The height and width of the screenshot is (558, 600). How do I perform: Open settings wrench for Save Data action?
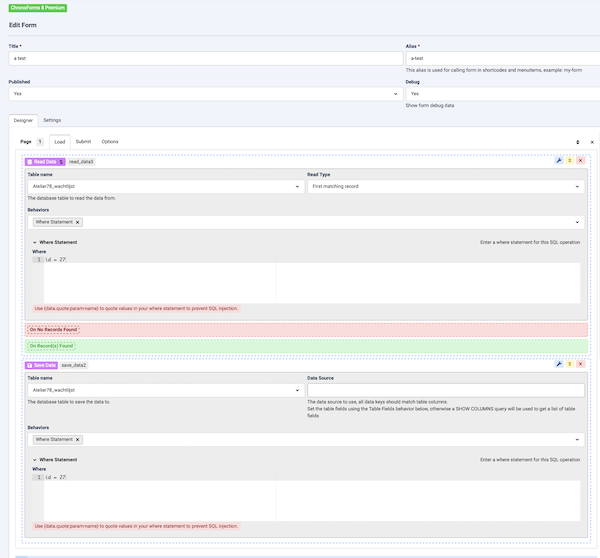coord(559,365)
